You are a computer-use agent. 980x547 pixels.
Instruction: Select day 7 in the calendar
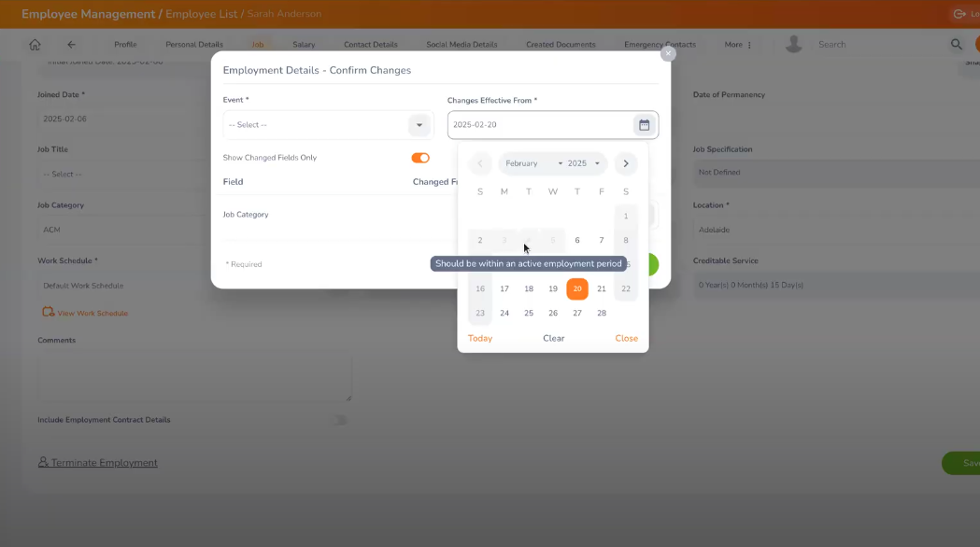(x=602, y=241)
